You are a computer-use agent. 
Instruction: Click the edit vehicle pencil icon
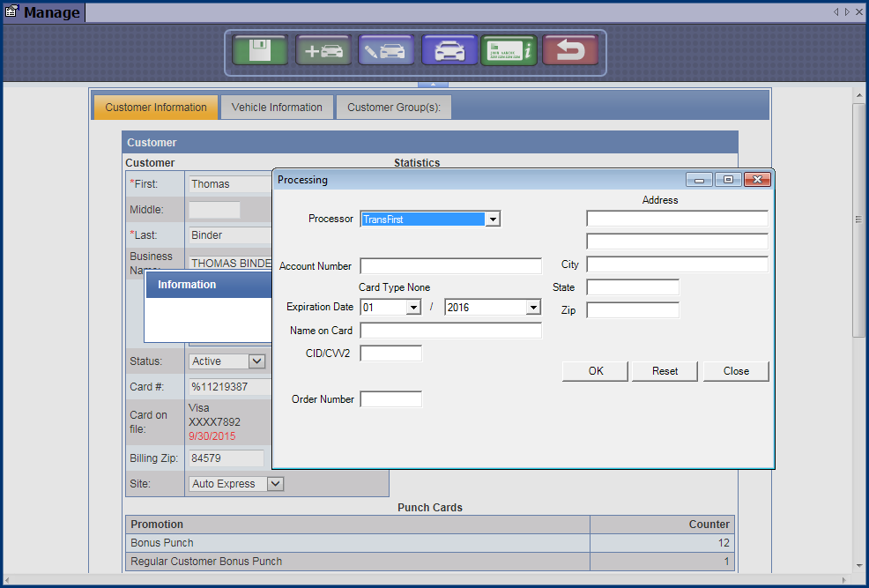pyautogui.click(x=386, y=51)
